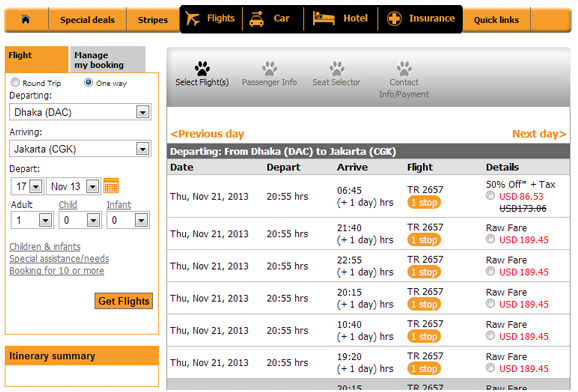Click the Date column header
The height and width of the screenshot is (392, 578).
(x=182, y=167)
